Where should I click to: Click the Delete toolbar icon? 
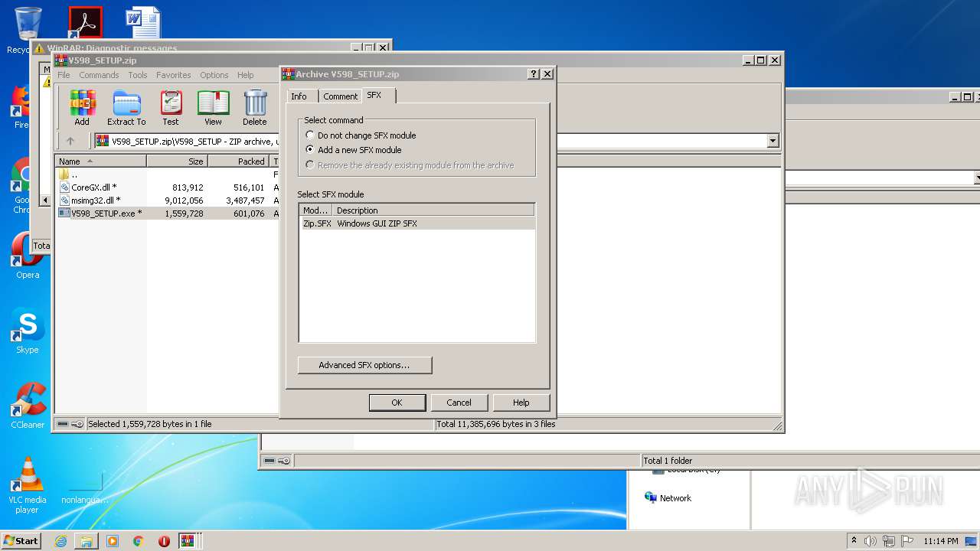coord(255,108)
